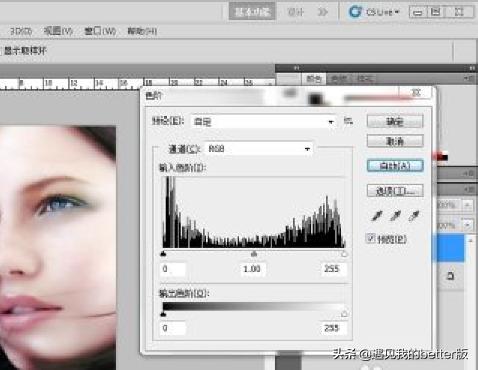The image size is (478, 370).
Task: Click the histogram in Levels dialog
Action: click(x=254, y=212)
